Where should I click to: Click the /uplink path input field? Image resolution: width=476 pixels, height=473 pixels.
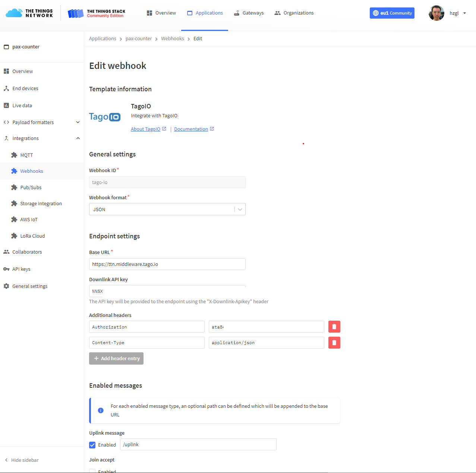[198, 444]
